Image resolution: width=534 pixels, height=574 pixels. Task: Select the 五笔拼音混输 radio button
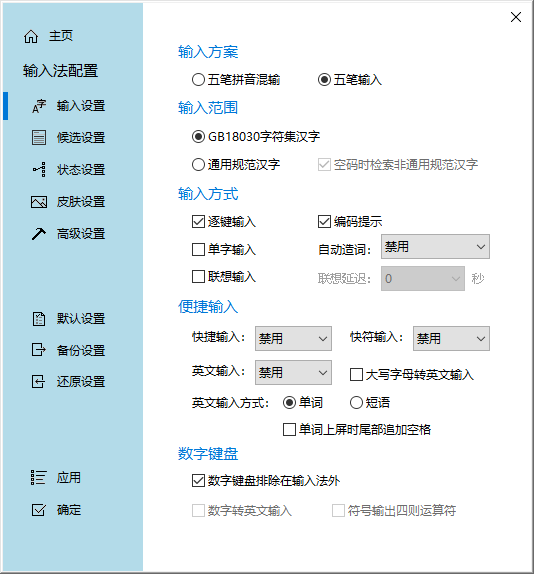[198, 79]
